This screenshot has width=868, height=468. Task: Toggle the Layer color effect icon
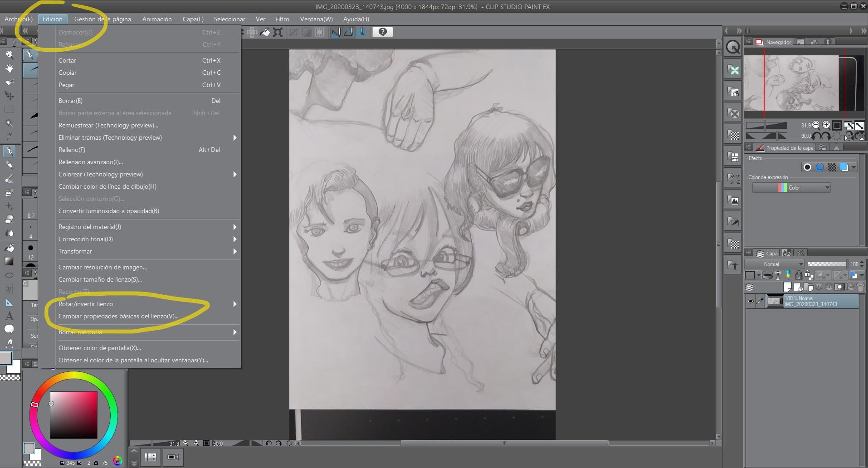(844, 167)
